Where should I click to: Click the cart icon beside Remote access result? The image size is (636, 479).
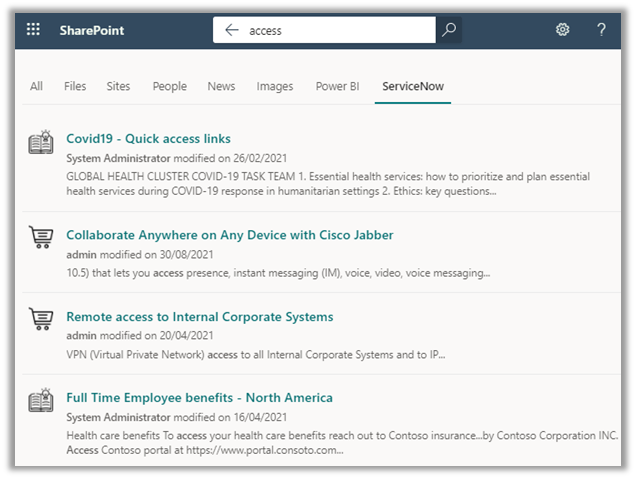(x=41, y=318)
